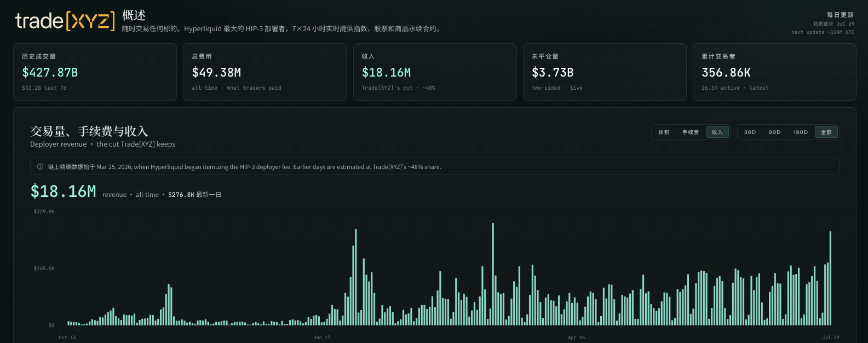Click the 每日更新 label
Viewport: 868px width, 343px height.
[840, 15]
